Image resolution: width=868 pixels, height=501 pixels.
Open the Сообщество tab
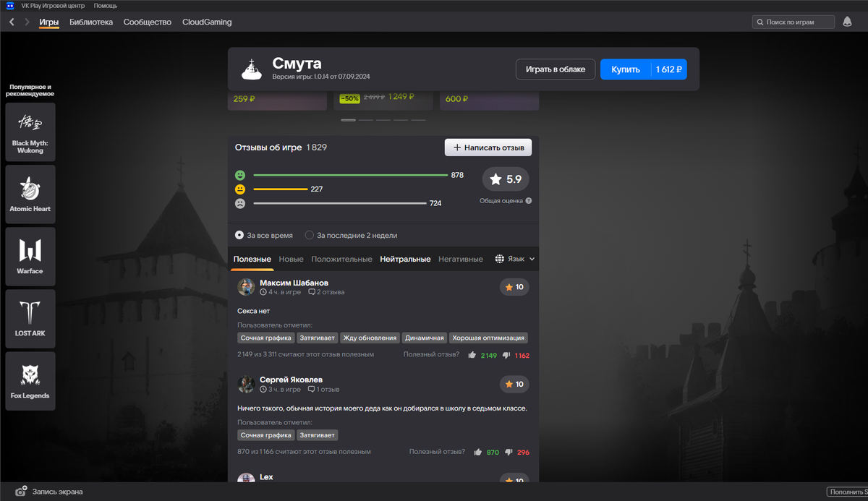(148, 22)
